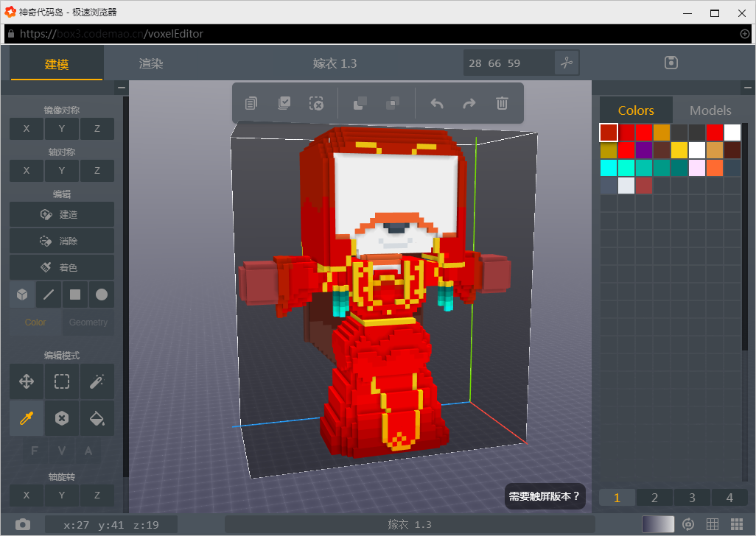
Task: Click the hexagon X remove tool
Action: [x=62, y=418]
